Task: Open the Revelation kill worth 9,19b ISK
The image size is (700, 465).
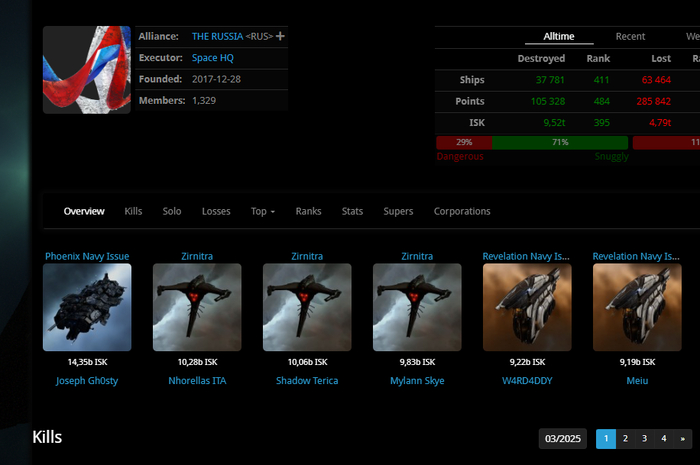Action: (637, 307)
